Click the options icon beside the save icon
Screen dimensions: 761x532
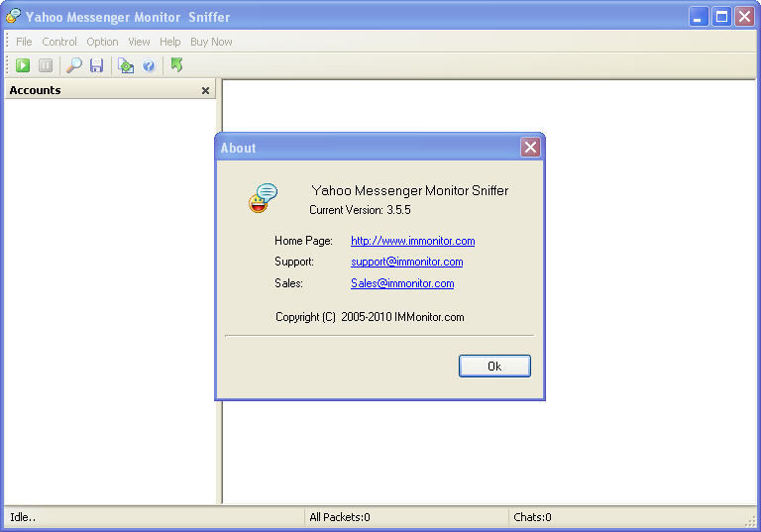[x=126, y=65]
